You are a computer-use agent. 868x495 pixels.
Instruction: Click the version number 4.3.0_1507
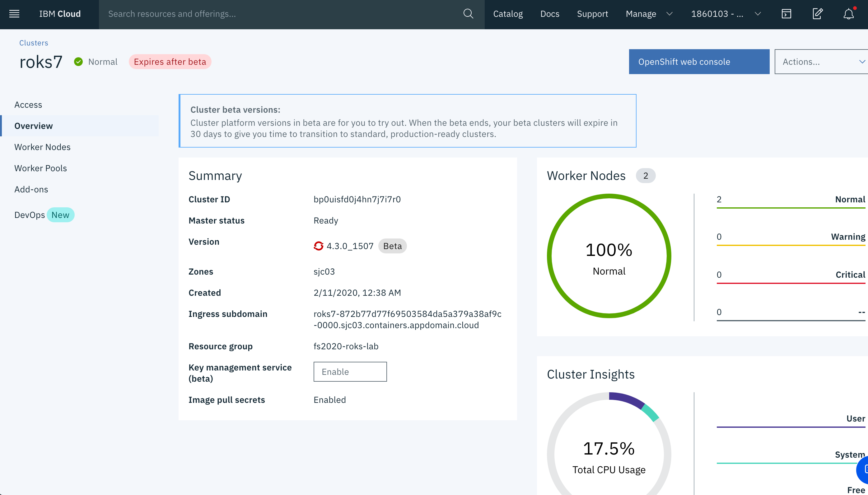click(x=350, y=246)
